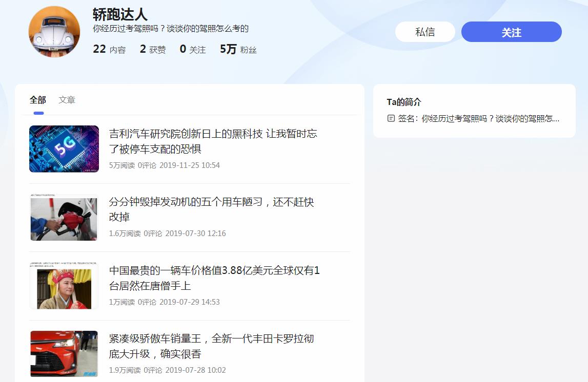Click stats line dated 2019-07-28 10:02
588x382 pixels.
tap(167, 370)
